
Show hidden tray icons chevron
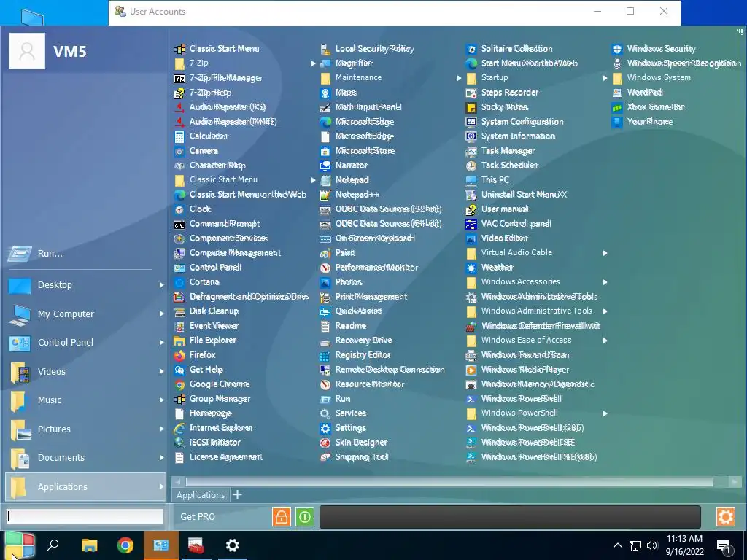click(x=617, y=545)
